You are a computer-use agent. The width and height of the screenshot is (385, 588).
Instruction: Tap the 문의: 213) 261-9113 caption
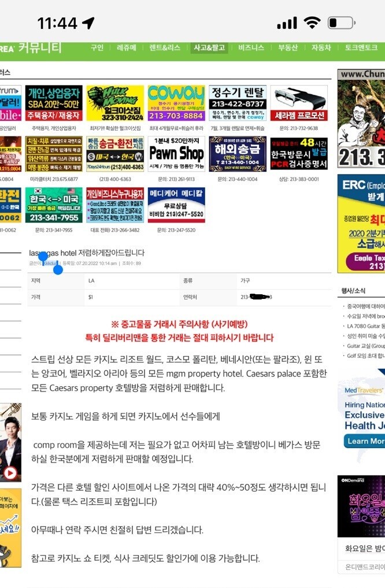point(176,179)
